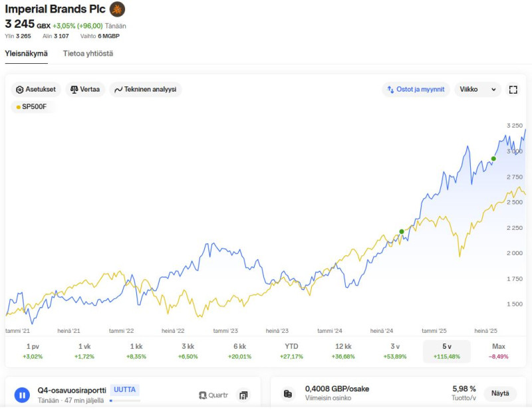532x410 pixels.
Task: Select the YTD time range
Action: [291, 352]
